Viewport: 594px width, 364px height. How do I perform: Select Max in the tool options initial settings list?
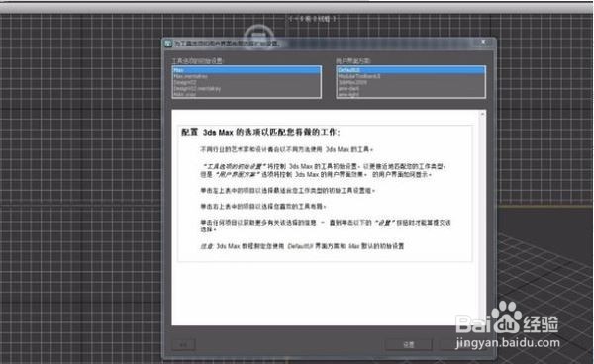click(247, 70)
